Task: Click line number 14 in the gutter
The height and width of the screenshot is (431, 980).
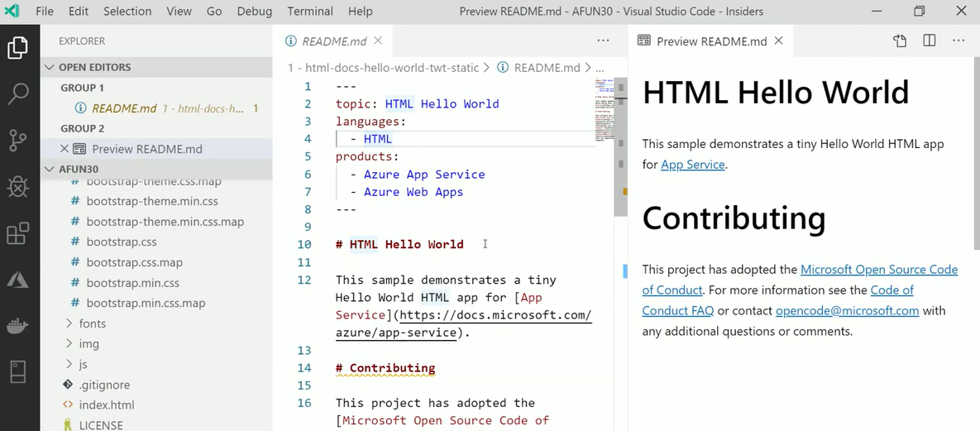Action: pyautogui.click(x=304, y=368)
